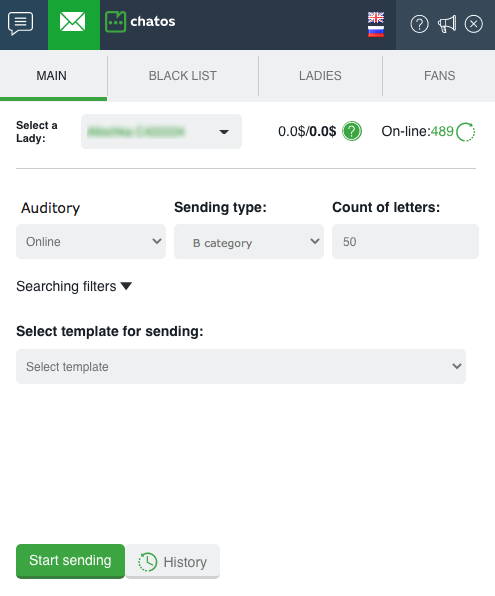Expand the Searching filters section

(x=74, y=286)
